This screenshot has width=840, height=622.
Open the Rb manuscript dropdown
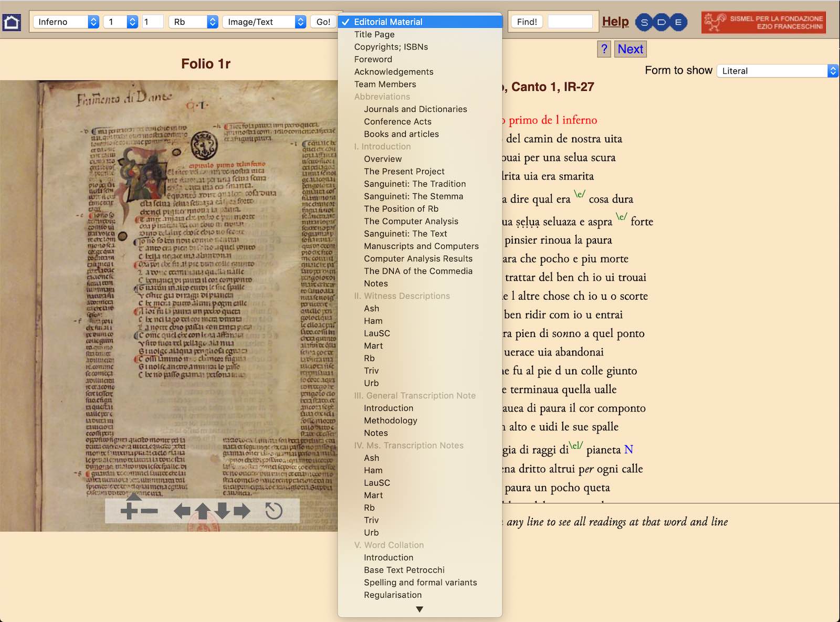click(x=193, y=22)
